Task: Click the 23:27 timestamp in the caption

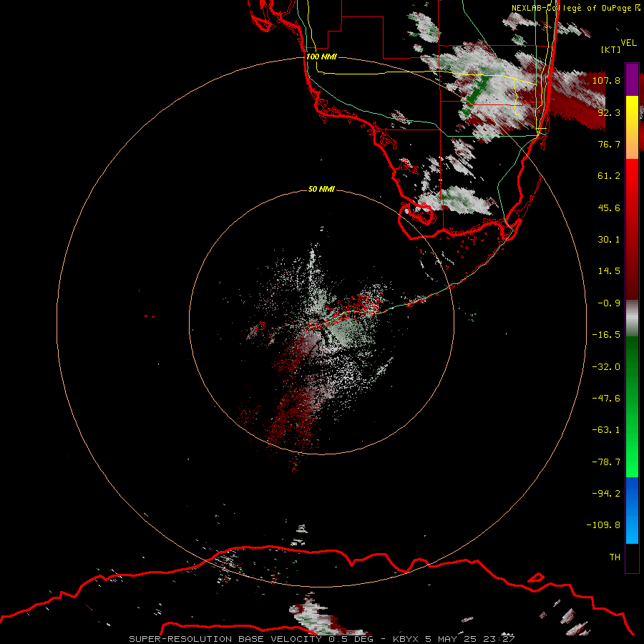Action: click(499, 639)
